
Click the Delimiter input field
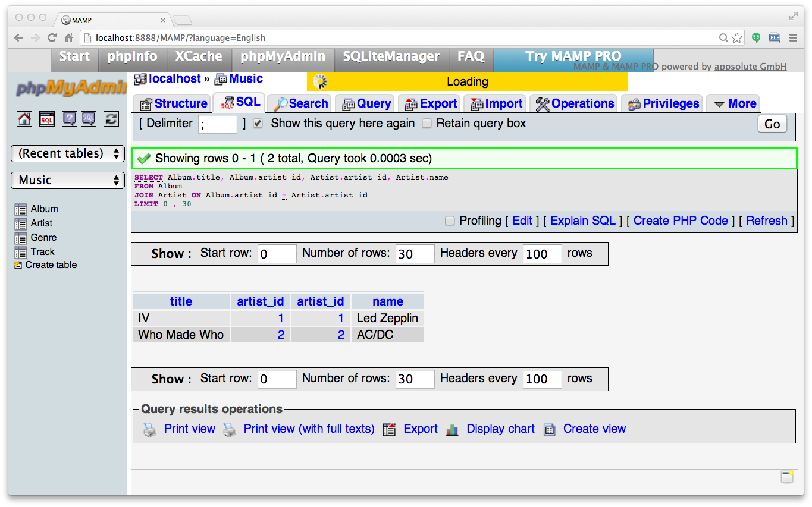coord(218,124)
